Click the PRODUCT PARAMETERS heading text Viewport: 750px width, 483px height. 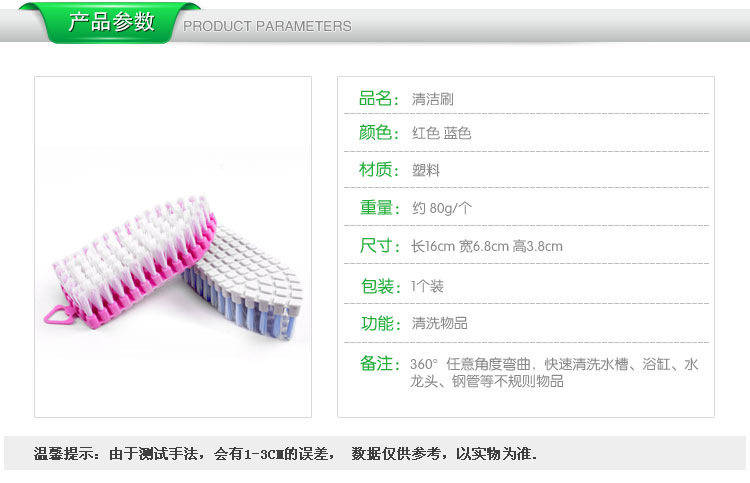(267, 26)
